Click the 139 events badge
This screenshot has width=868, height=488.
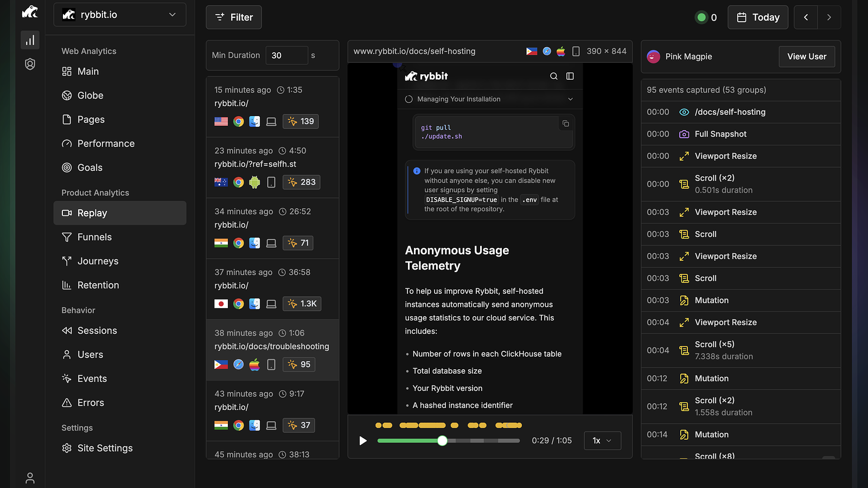pyautogui.click(x=301, y=121)
